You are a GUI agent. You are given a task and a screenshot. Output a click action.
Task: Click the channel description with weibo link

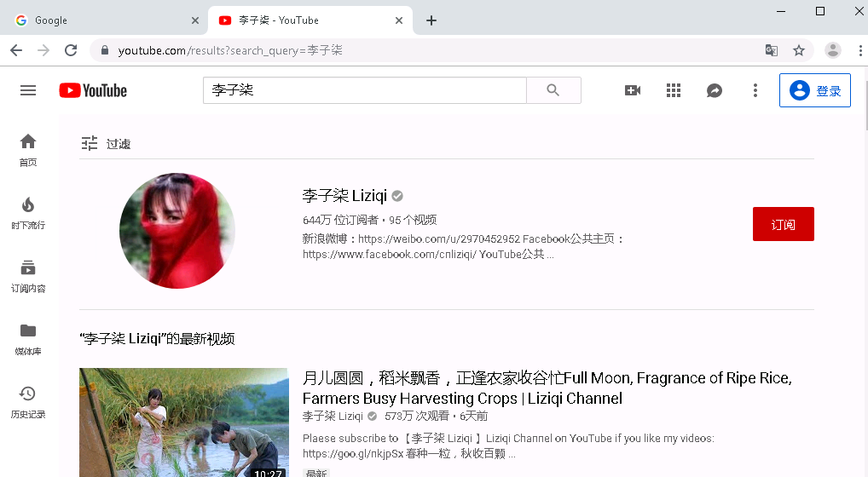tap(463, 246)
